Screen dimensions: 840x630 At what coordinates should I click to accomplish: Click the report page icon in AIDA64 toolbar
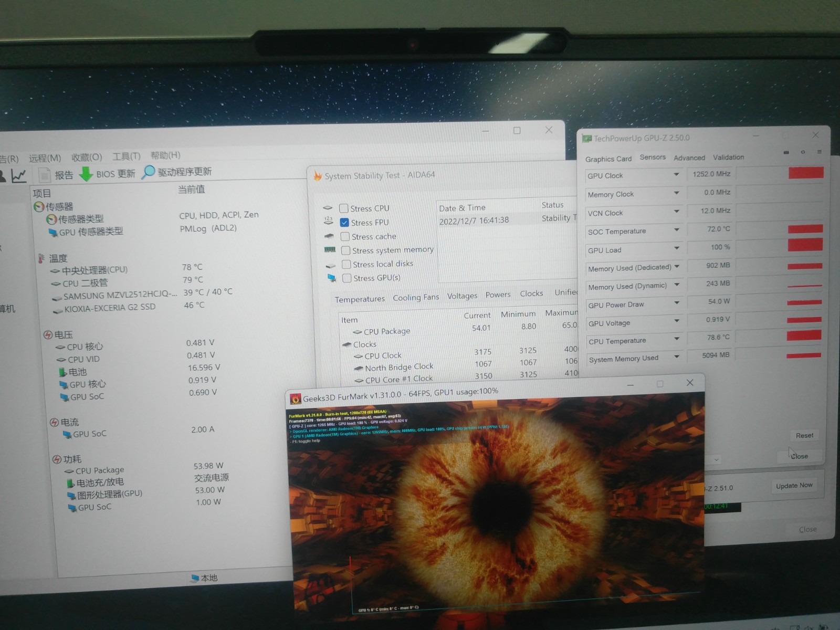[45, 175]
